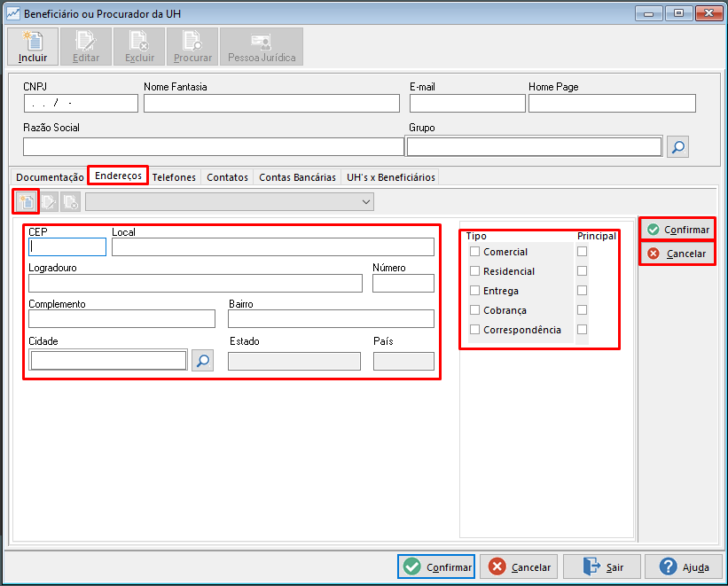
Task: Switch to UH's x Beneficiários tab
Action: (x=391, y=177)
